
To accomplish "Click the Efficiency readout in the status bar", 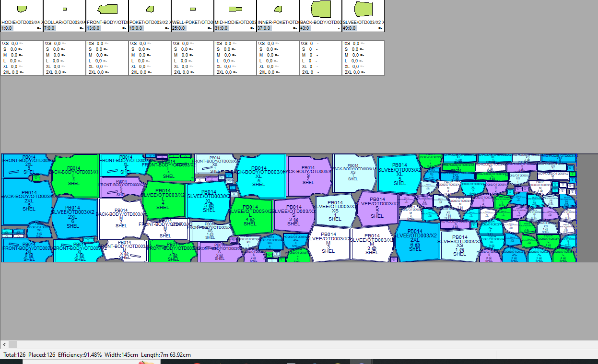I will click(x=80, y=355).
